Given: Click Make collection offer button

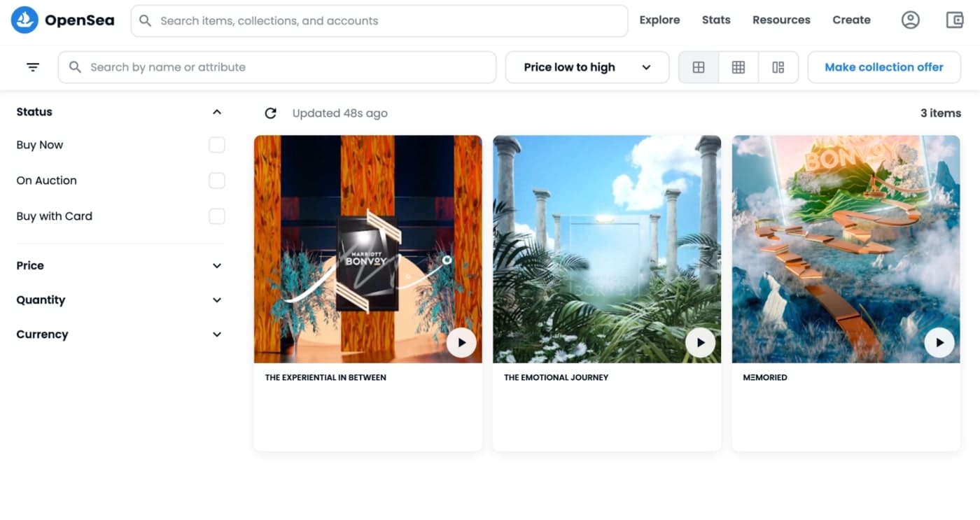Looking at the screenshot, I should [x=884, y=67].
